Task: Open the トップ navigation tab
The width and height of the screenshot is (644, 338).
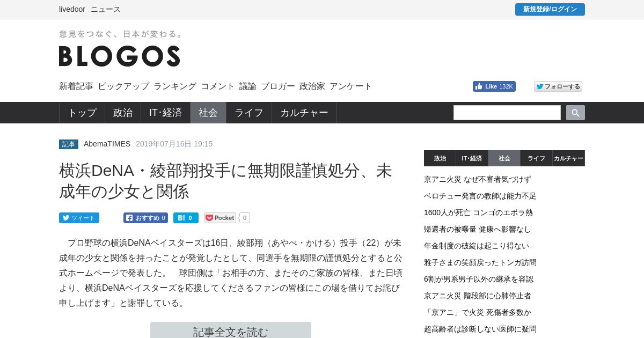Action: [x=82, y=113]
